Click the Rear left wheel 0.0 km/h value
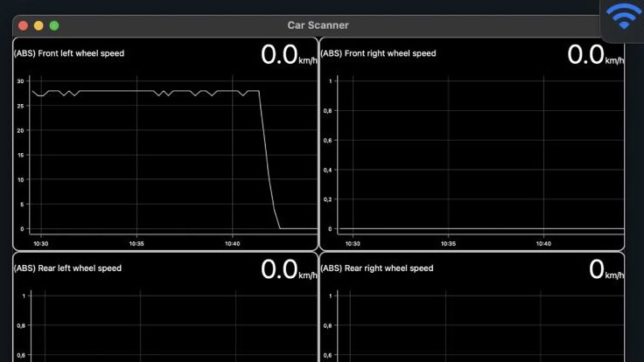The height and width of the screenshot is (362, 644). [289, 270]
